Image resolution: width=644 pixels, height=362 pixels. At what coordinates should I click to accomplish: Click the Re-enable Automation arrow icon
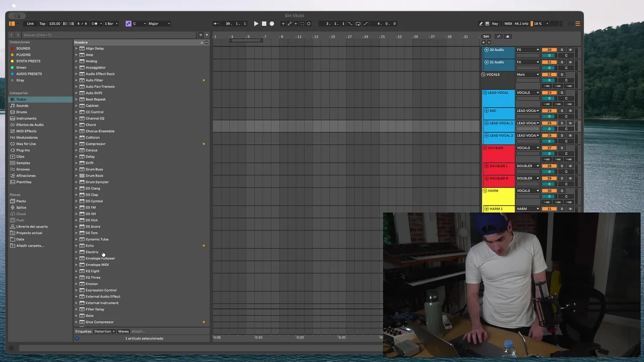pyautogui.click(x=296, y=24)
